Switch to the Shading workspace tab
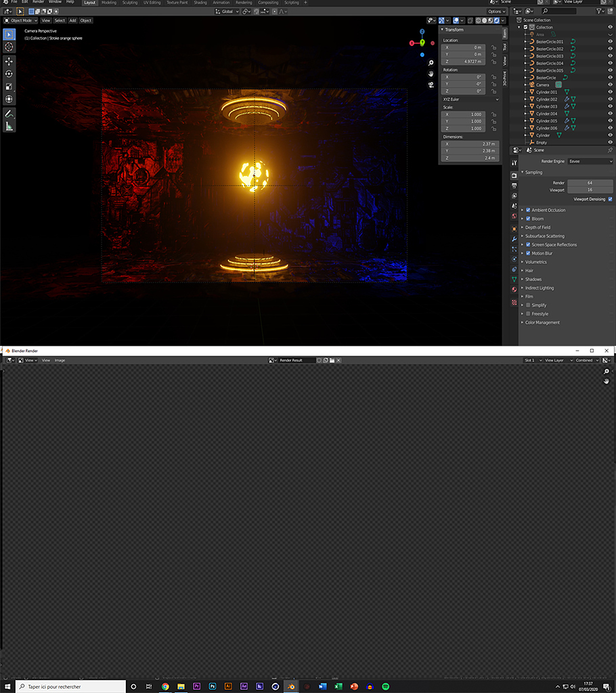Screen dimensions: 616x693 click(200, 3)
